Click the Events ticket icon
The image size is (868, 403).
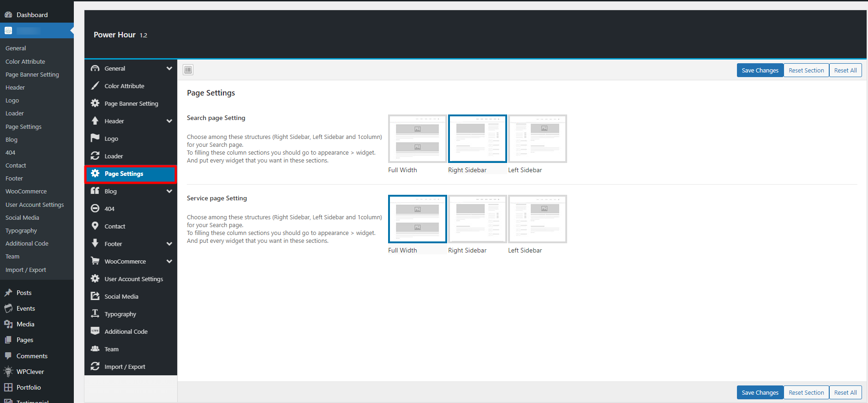8,308
